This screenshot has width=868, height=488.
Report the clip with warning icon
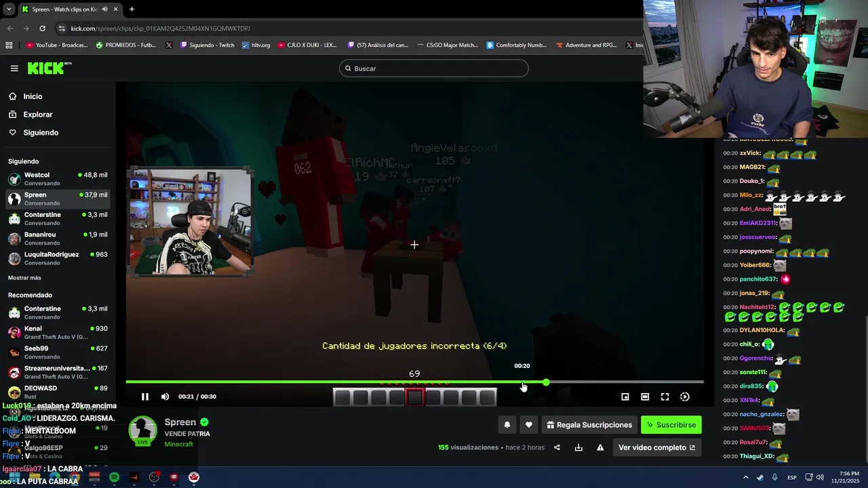pyautogui.click(x=600, y=447)
